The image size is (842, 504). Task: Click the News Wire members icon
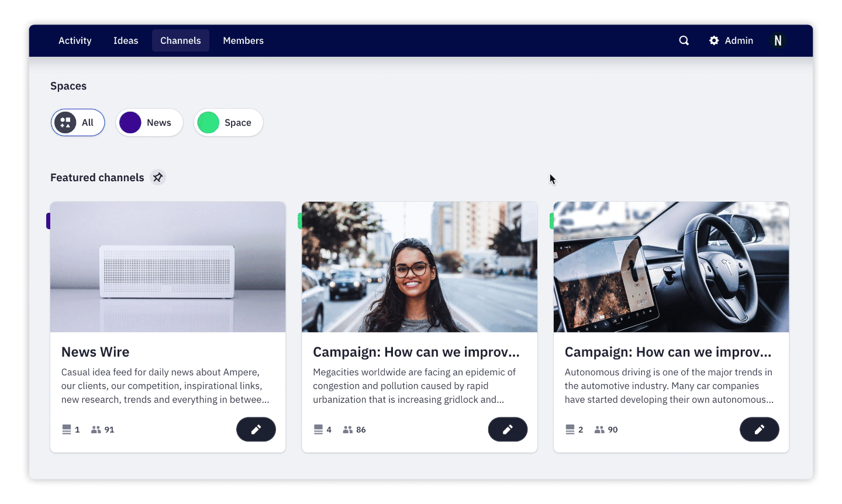[x=96, y=429]
